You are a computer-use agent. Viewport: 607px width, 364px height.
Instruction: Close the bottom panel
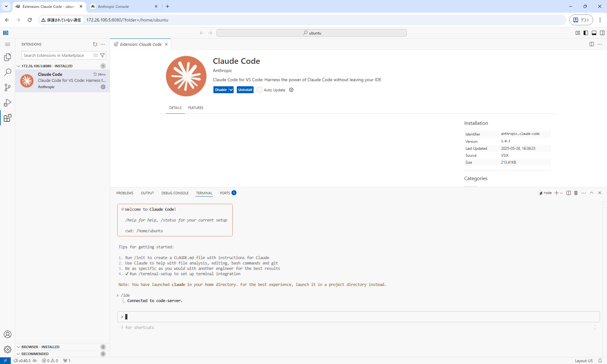pos(600,193)
